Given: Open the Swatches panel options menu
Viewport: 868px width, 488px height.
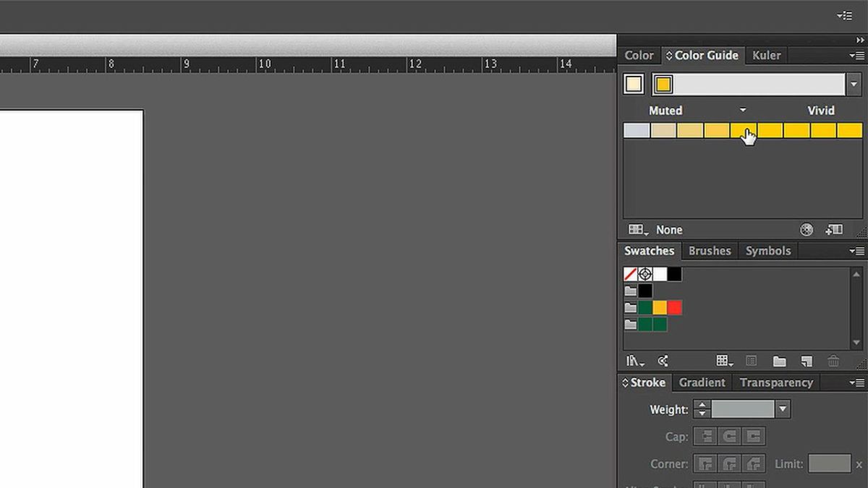Looking at the screenshot, I should [x=856, y=251].
